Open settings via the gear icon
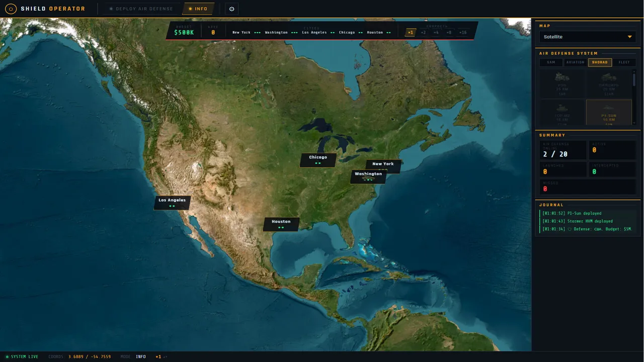Screen dimensions: 644x362 pos(231,9)
